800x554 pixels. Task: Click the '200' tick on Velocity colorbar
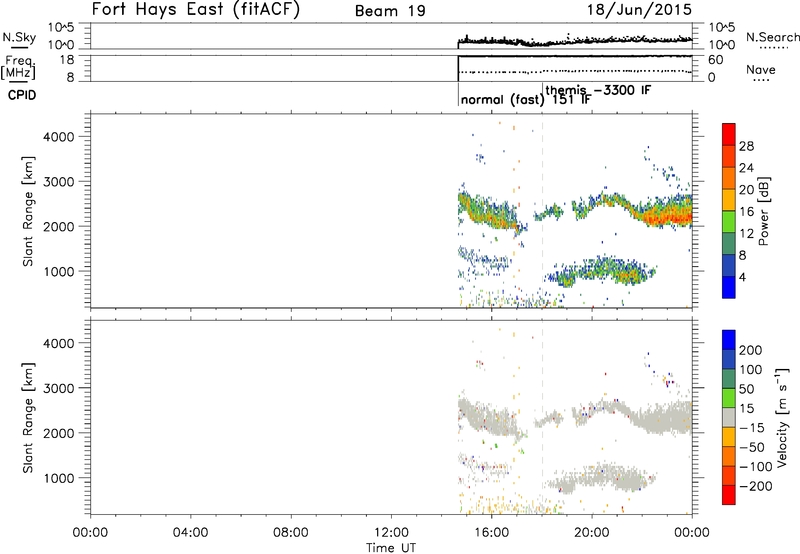[x=751, y=350]
